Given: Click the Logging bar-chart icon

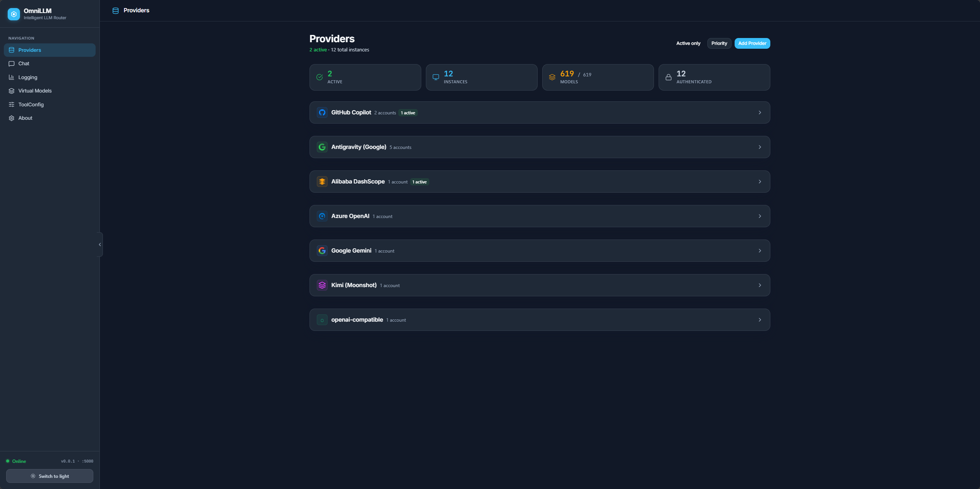Looking at the screenshot, I should point(12,77).
